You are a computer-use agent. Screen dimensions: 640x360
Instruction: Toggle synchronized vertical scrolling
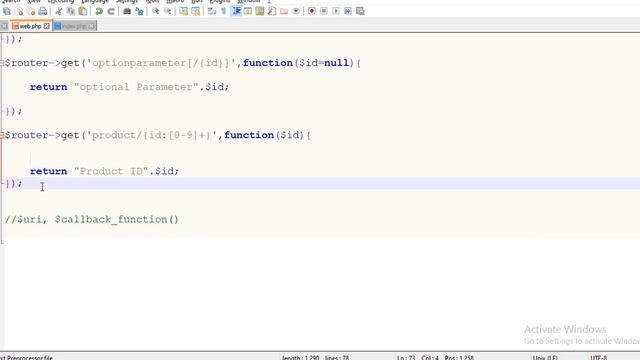click(x=184, y=11)
